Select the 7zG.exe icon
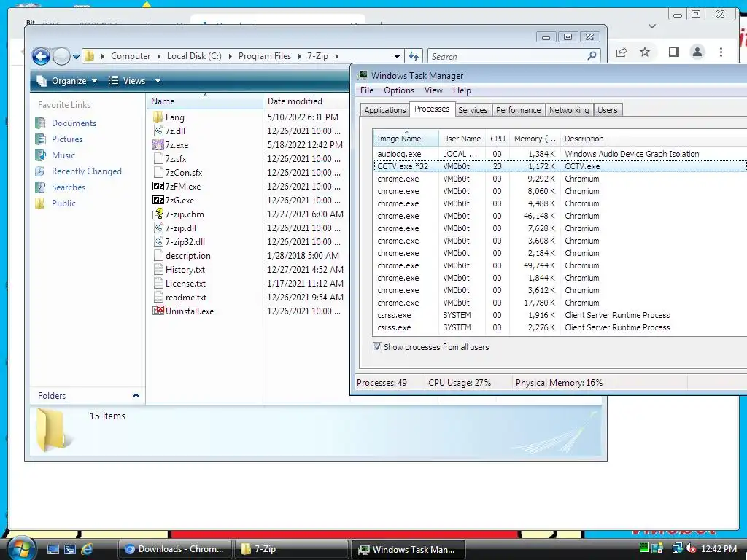This screenshot has width=747, height=560. click(158, 200)
